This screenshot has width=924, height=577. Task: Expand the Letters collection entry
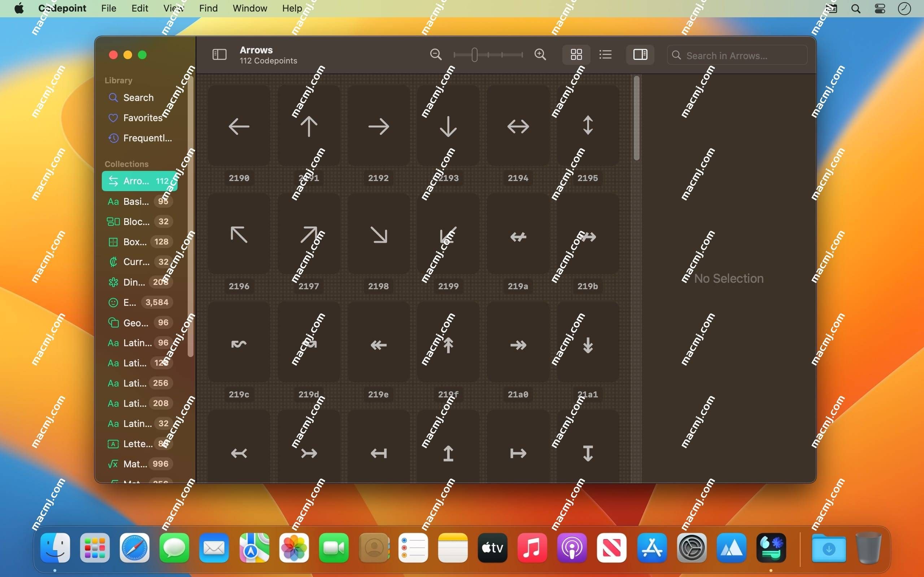click(x=138, y=443)
